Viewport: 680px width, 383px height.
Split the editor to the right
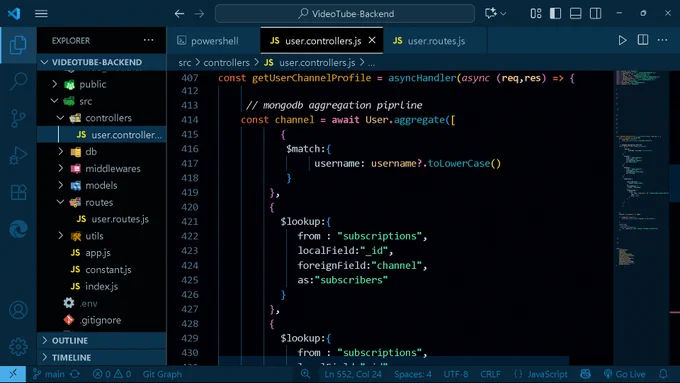pos(643,40)
